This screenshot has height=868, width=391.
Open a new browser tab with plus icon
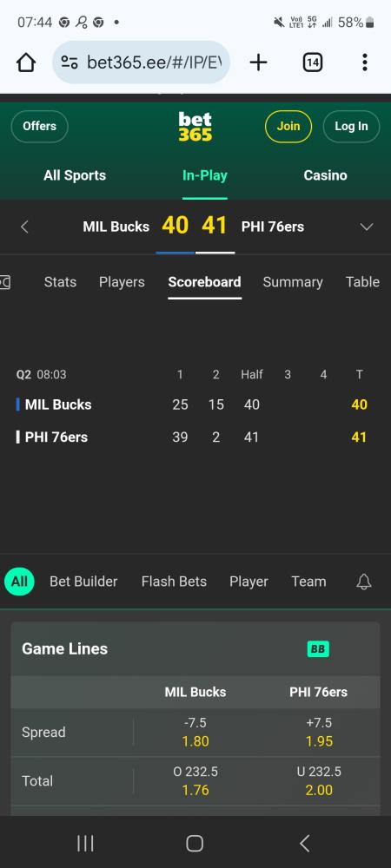(258, 62)
